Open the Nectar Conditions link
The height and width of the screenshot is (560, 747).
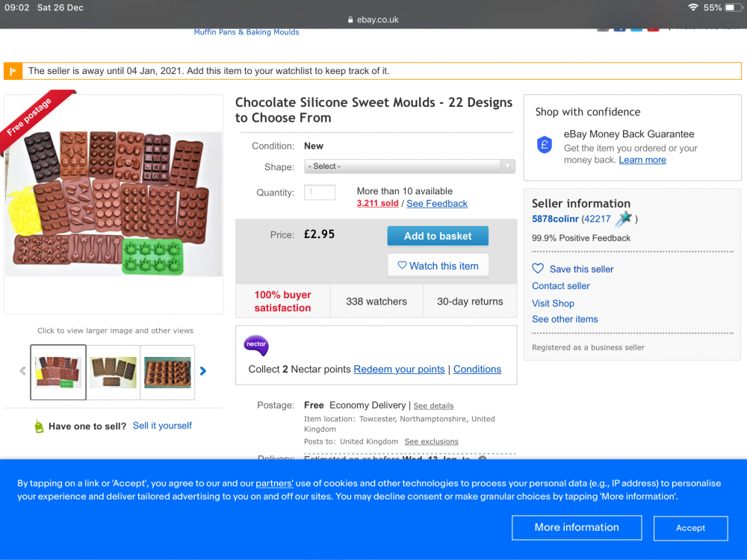pyautogui.click(x=477, y=369)
